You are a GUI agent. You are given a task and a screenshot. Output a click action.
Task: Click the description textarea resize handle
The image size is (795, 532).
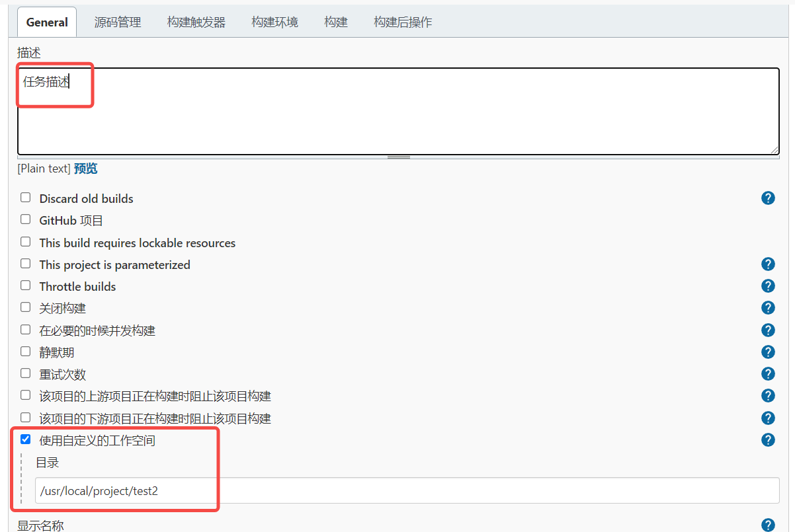point(398,157)
